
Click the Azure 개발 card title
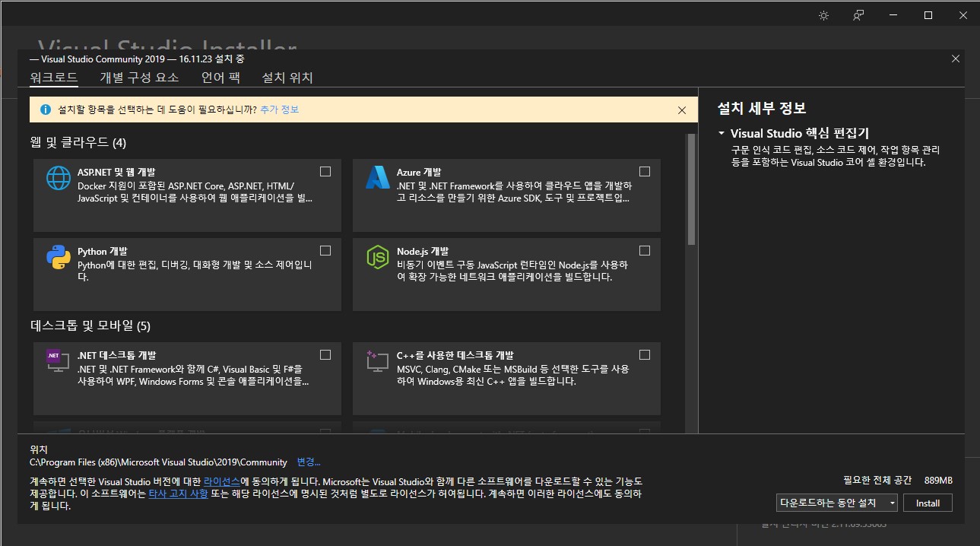(x=419, y=173)
